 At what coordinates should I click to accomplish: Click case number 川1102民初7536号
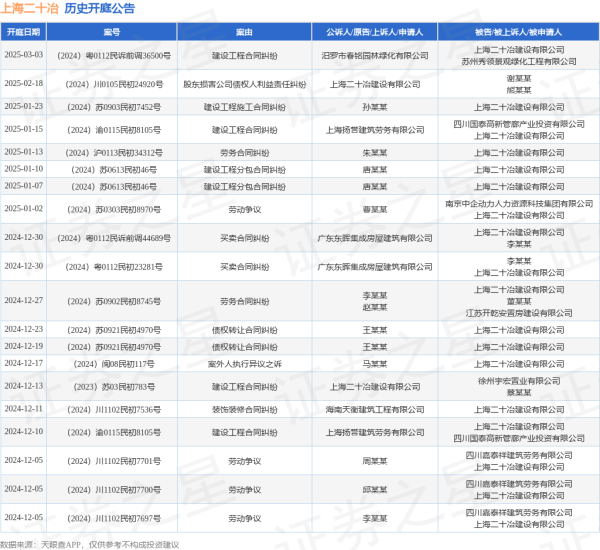coord(114,410)
